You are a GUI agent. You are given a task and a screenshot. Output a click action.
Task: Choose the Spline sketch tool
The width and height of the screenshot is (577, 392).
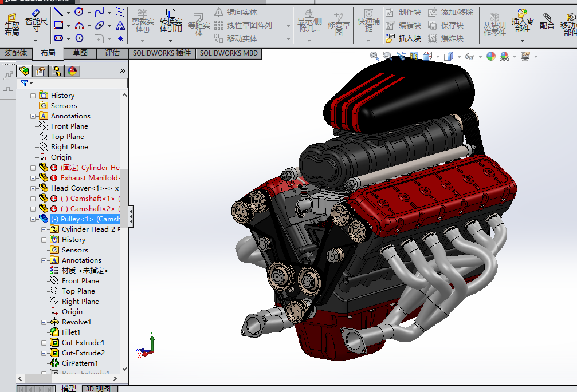pos(100,11)
